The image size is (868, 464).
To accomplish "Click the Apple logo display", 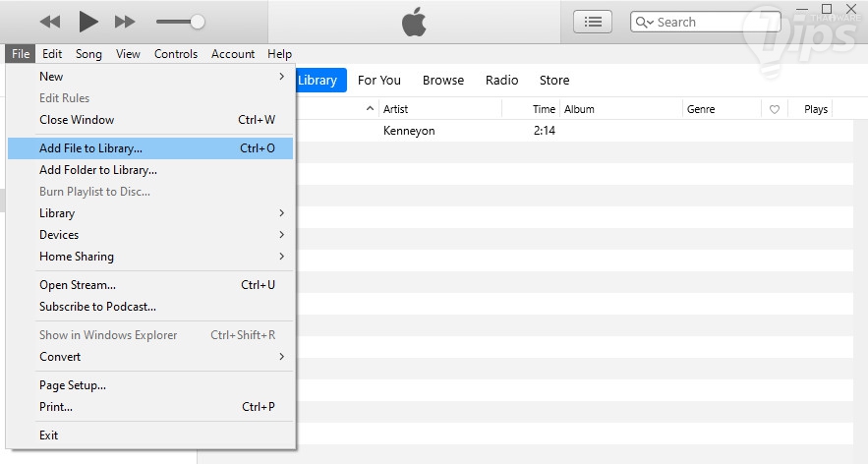I will tap(414, 23).
